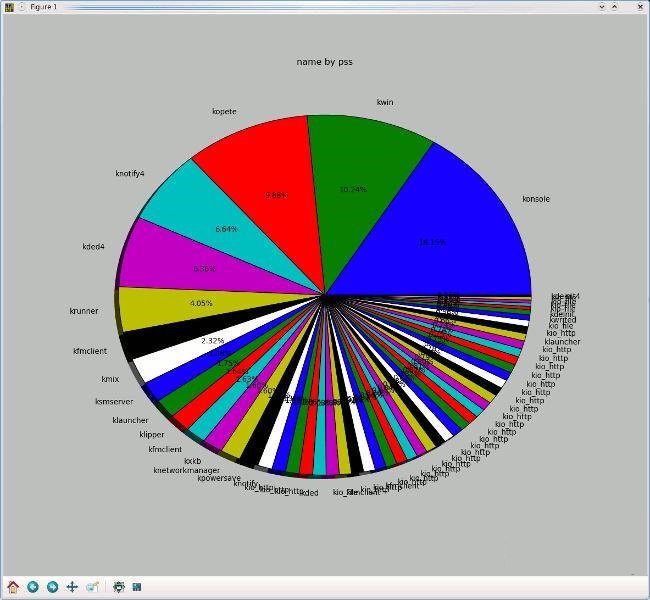Viewport: 650px width, 600px height.
Task: Click the 'kwin' slice label
Action: [x=385, y=102]
